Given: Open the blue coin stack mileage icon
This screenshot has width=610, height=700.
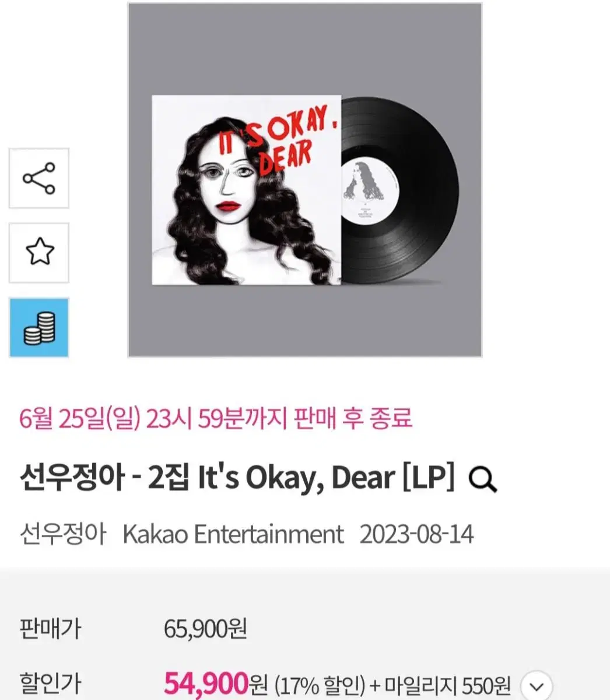Looking at the screenshot, I should coord(39,327).
